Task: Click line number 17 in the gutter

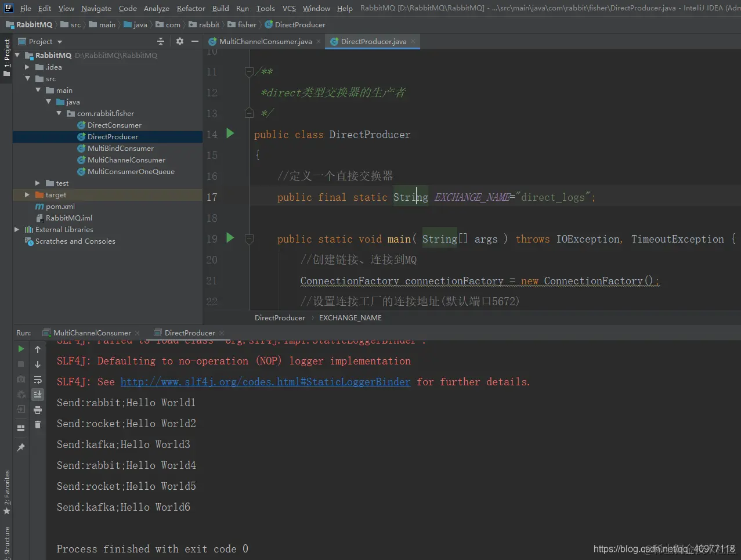Action: [x=212, y=197]
